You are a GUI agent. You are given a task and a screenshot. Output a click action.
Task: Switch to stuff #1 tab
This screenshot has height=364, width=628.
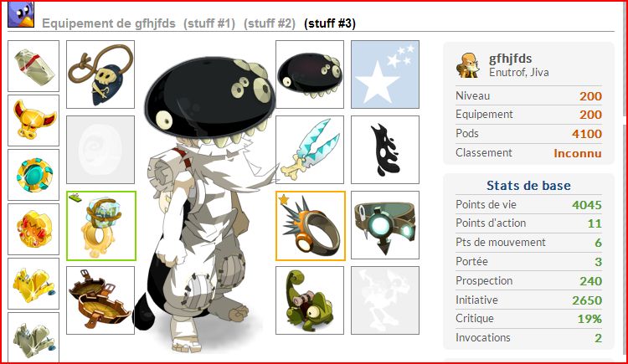[209, 23]
